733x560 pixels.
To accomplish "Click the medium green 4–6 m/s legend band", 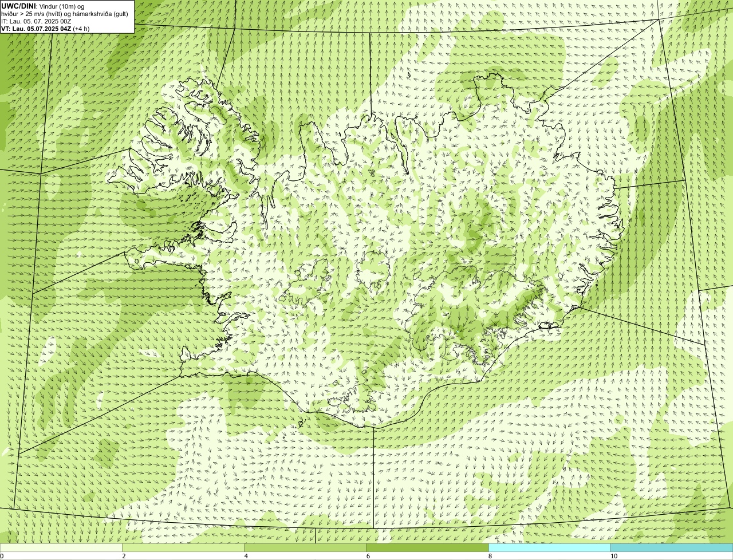I will [x=305, y=548].
